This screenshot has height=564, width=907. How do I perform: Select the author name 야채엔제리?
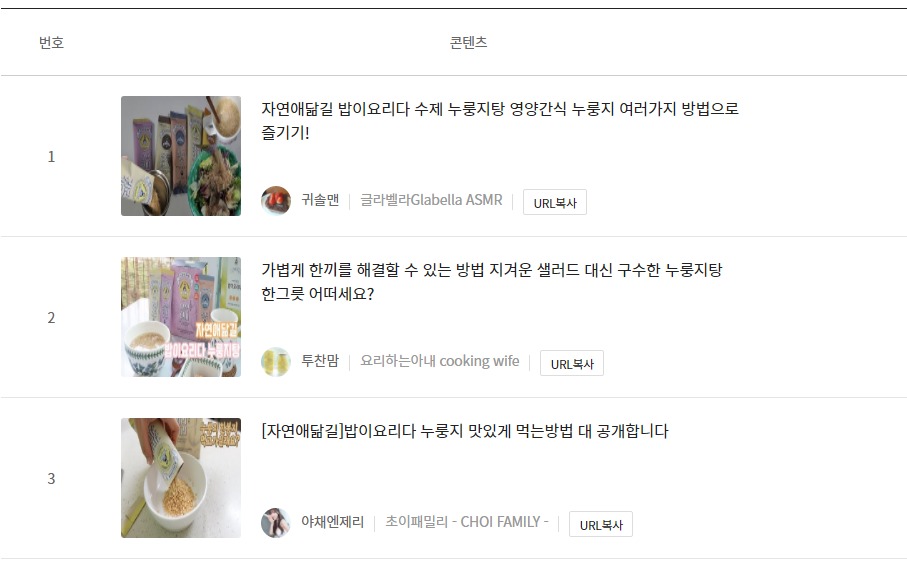333,522
